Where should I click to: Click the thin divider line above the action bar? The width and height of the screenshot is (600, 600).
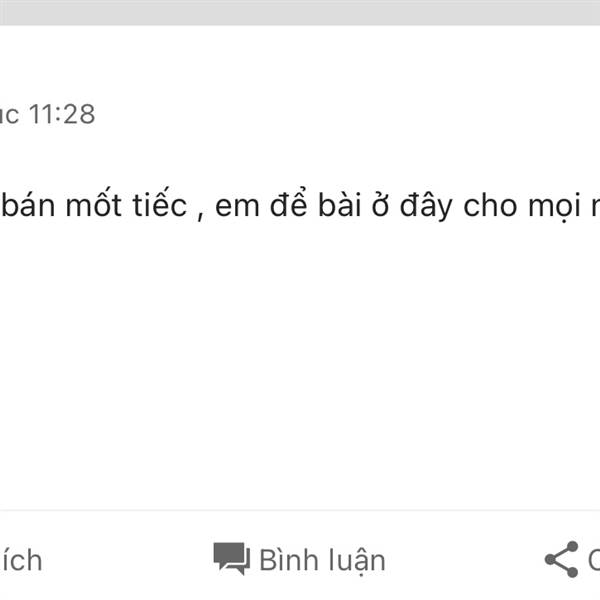[300, 510]
